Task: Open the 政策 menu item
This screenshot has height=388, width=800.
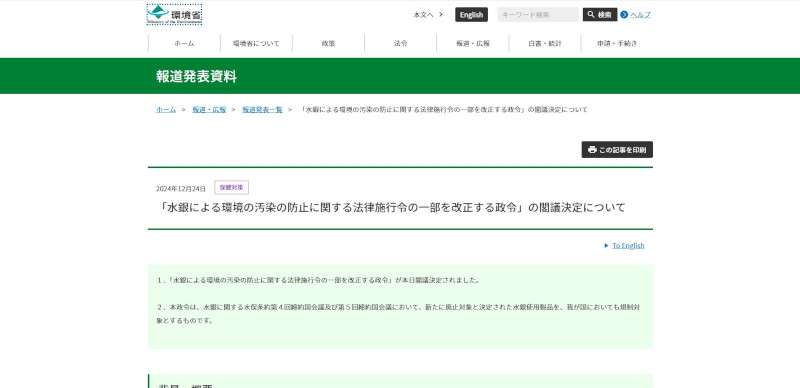Action: click(x=329, y=43)
